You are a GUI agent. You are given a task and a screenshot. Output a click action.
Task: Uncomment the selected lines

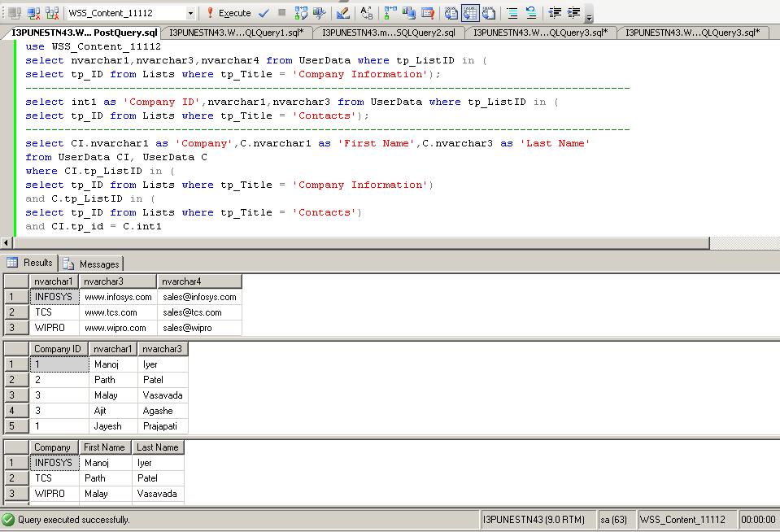pos(531,13)
